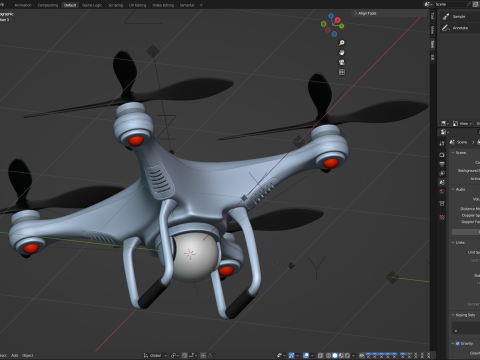Open the Scene properties tab icon
Screen dimensions: 480x360
point(442,182)
